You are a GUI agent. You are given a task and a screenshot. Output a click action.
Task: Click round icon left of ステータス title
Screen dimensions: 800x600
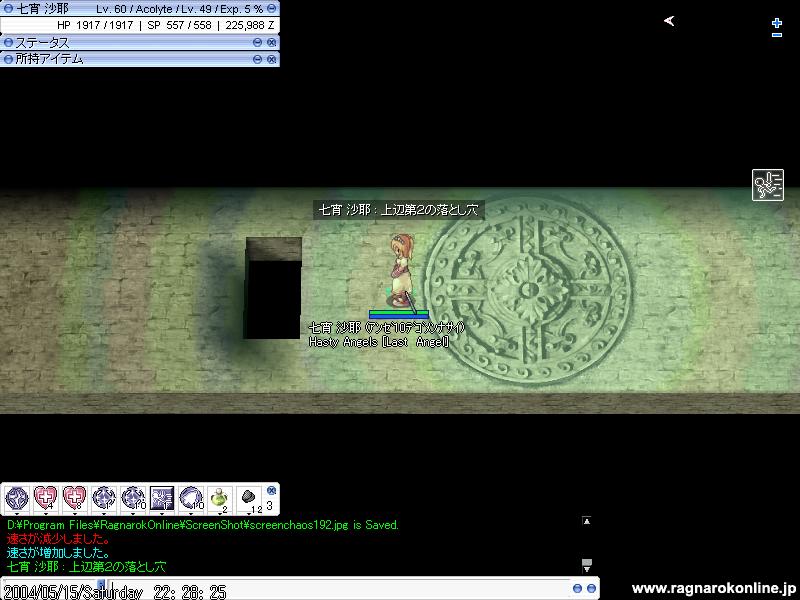point(9,42)
